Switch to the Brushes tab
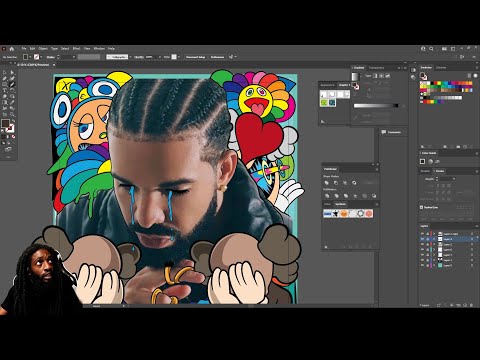This screenshot has height=360, width=480. point(425,171)
